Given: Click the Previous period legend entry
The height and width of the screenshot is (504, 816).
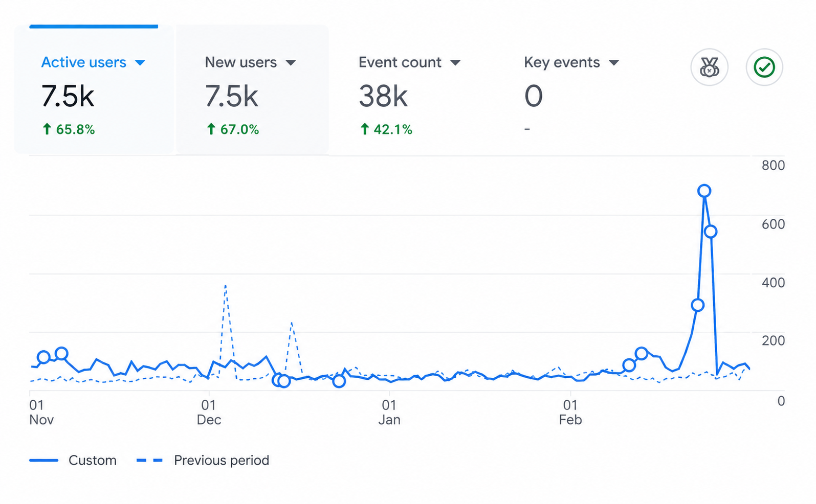Looking at the screenshot, I should click(x=203, y=460).
